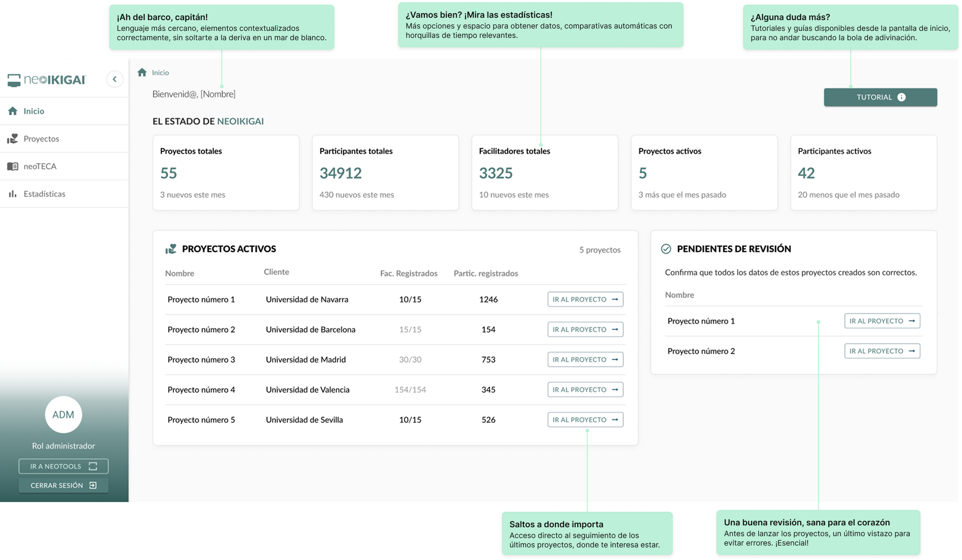Select Estadísticas in the navigation menu
The image size is (962, 560).
[x=44, y=194]
